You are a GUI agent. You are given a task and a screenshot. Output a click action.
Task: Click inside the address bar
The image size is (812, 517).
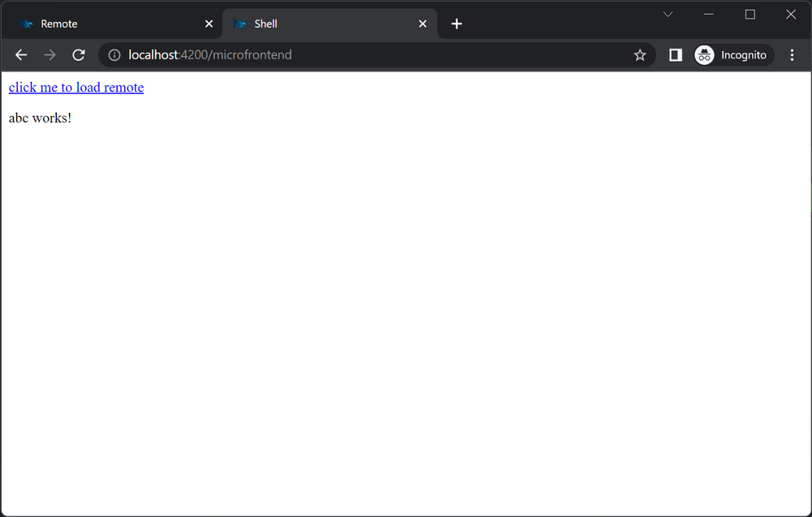coord(365,54)
